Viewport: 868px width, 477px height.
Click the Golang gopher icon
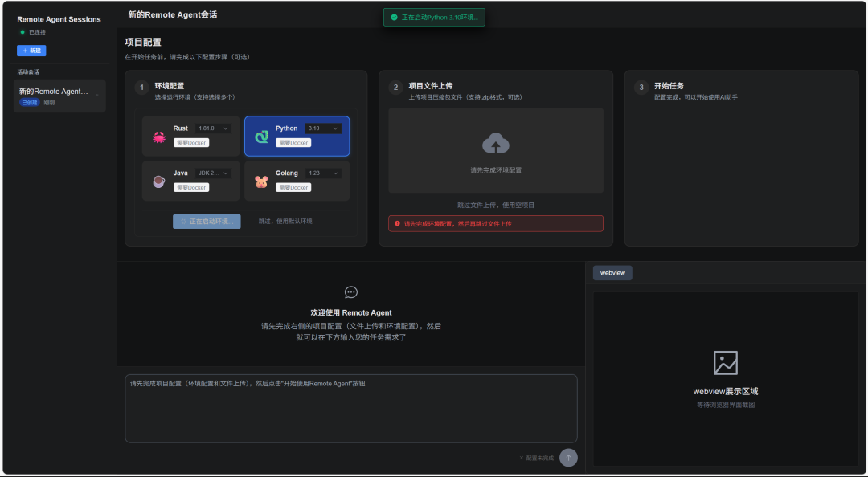tap(261, 181)
